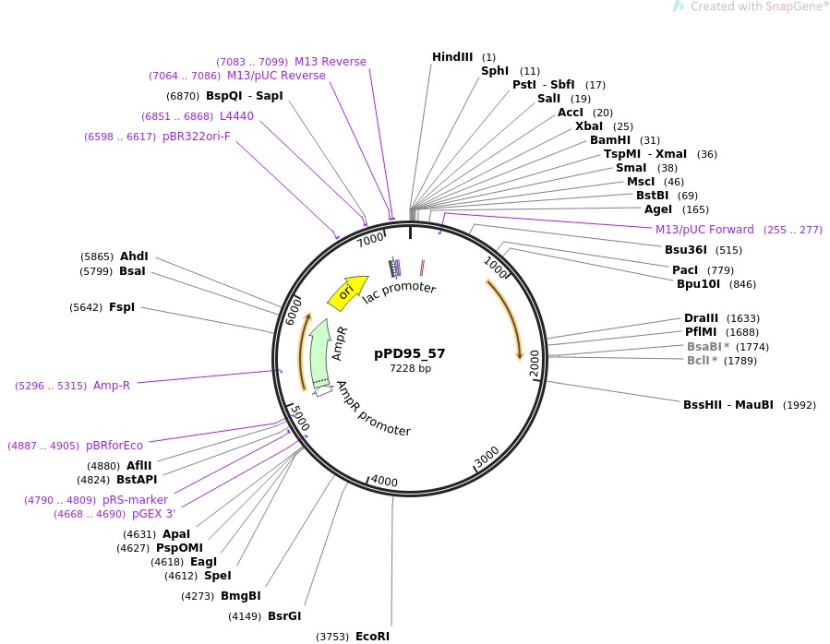Select the lac promoter label

(399, 287)
